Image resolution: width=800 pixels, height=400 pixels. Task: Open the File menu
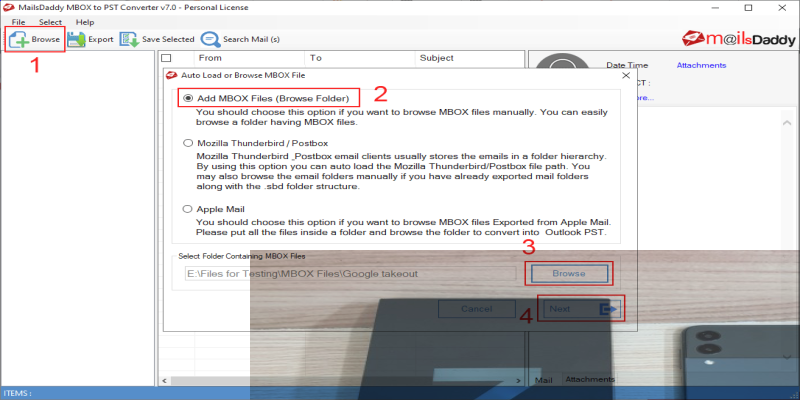click(18, 22)
